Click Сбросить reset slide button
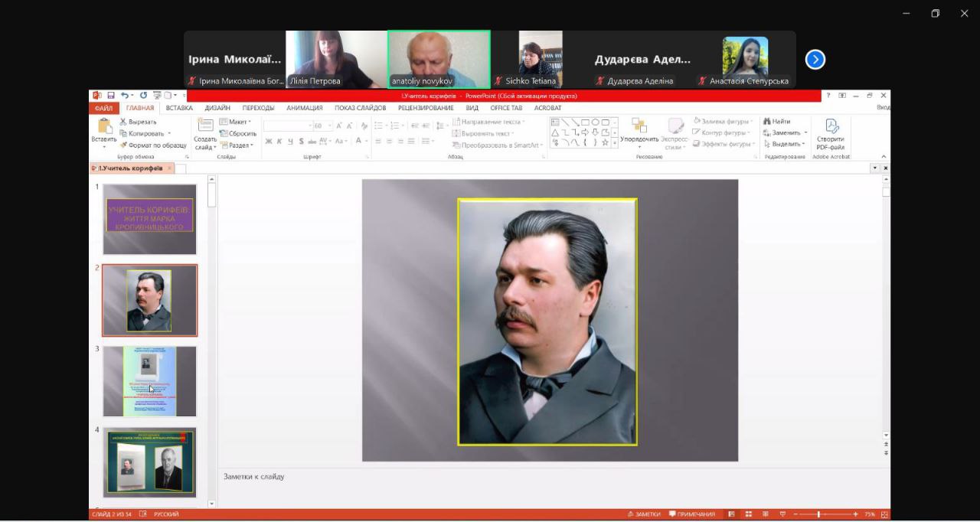The image size is (980, 522). (238, 133)
